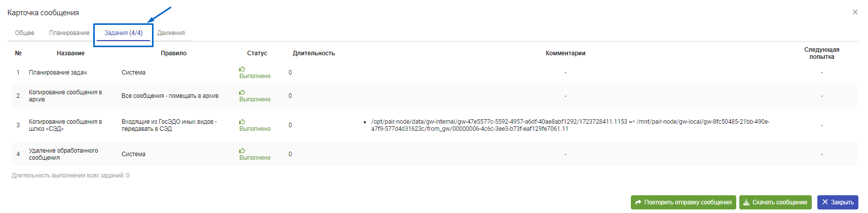Click thumbs-up icon in archive copy row
Image resolution: width=868 pixels, height=213 pixels.
[x=242, y=92]
